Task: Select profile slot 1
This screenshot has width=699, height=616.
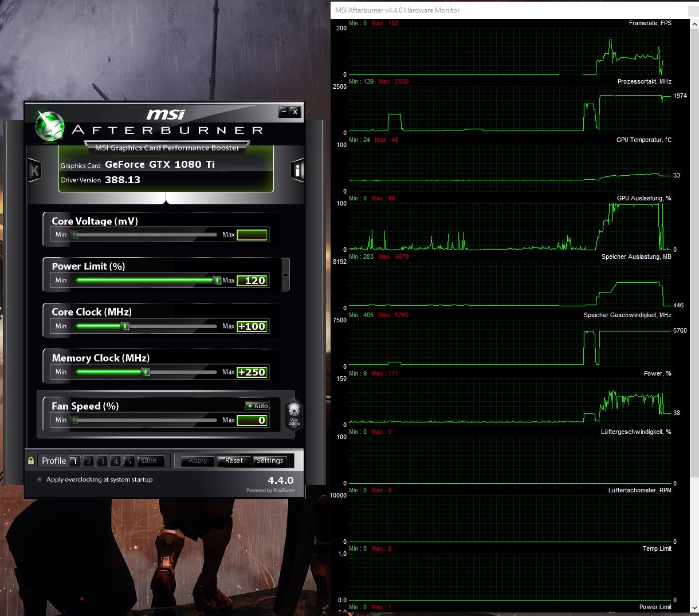Action: click(x=75, y=461)
